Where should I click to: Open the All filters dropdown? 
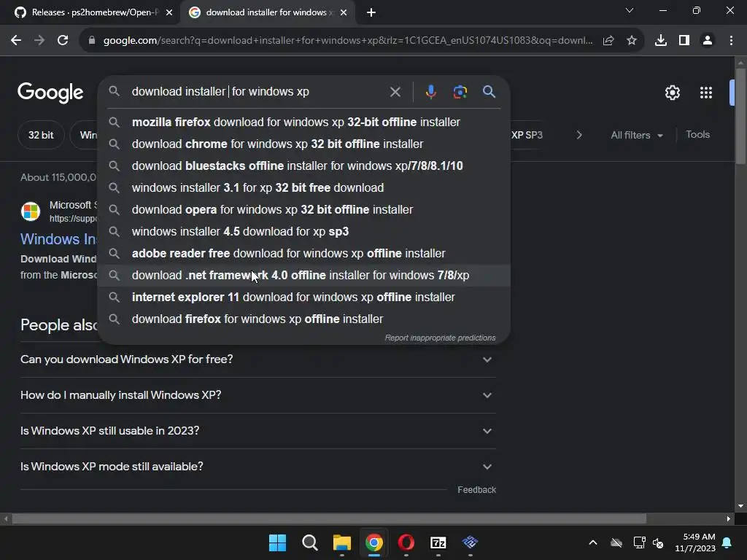637,135
